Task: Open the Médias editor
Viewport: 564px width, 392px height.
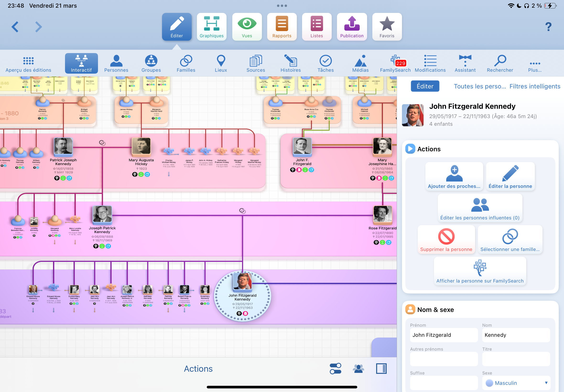Action: pos(360,63)
